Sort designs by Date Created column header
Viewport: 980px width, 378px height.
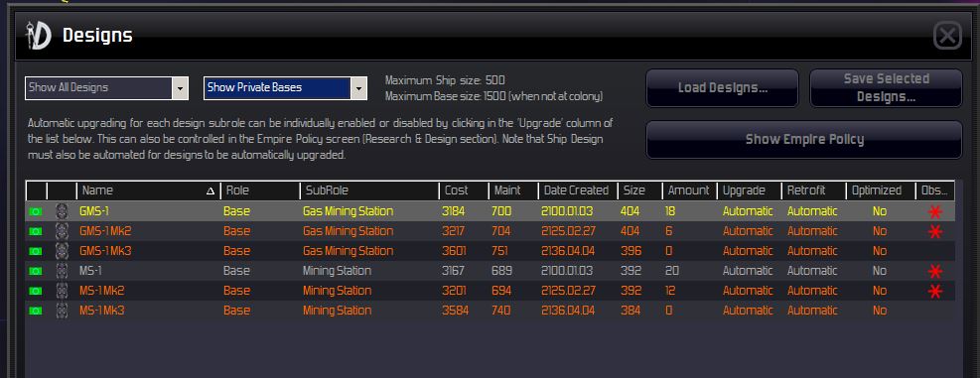tap(578, 190)
